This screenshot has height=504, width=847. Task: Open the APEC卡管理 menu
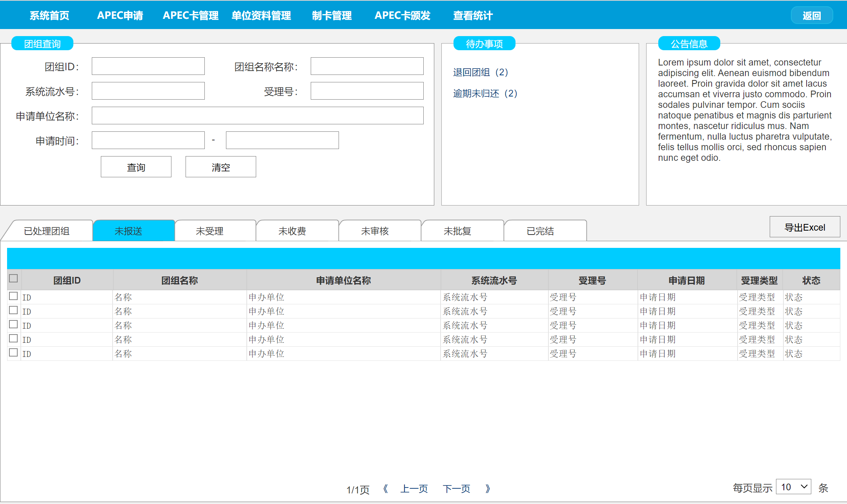(x=191, y=16)
